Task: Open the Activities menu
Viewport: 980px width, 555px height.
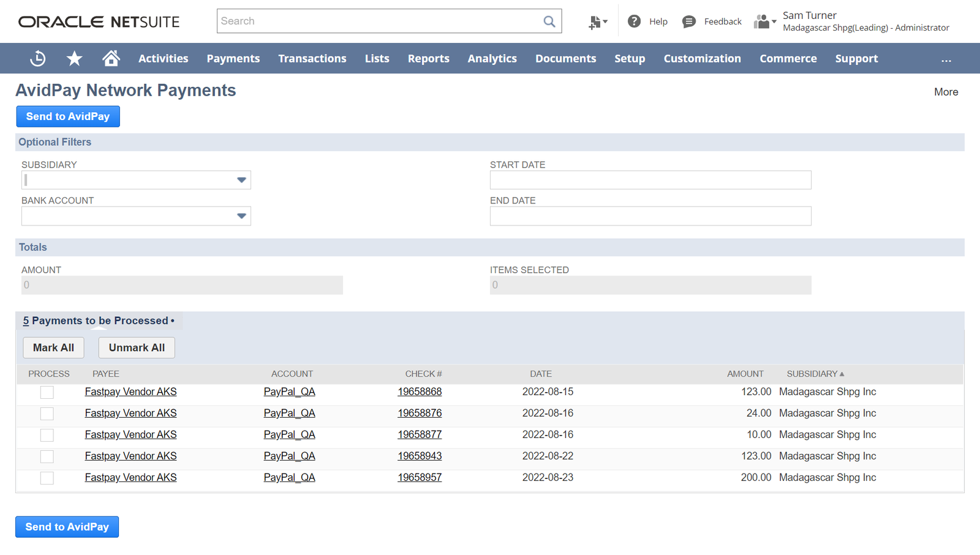Action: 163,58
